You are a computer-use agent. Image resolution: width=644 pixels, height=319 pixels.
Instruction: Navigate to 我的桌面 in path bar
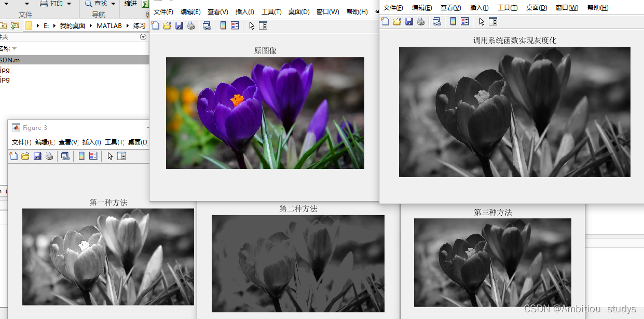point(73,26)
